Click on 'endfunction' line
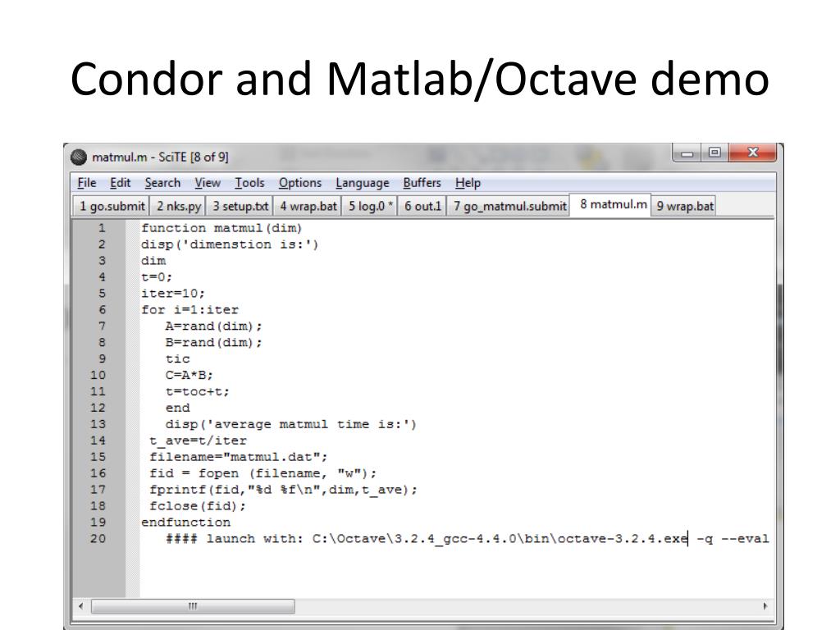This screenshot has height=630, width=840. pyautogui.click(x=185, y=523)
